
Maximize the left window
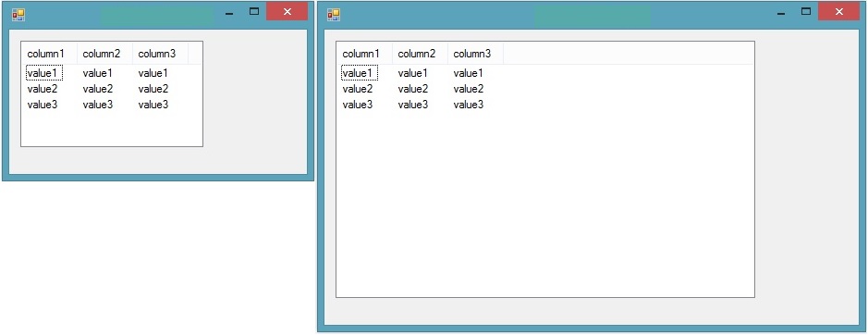click(254, 12)
